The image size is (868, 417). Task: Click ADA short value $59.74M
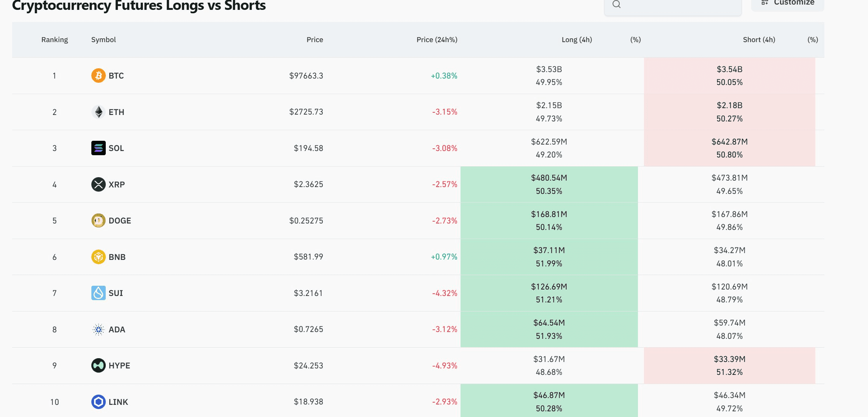pos(730,323)
